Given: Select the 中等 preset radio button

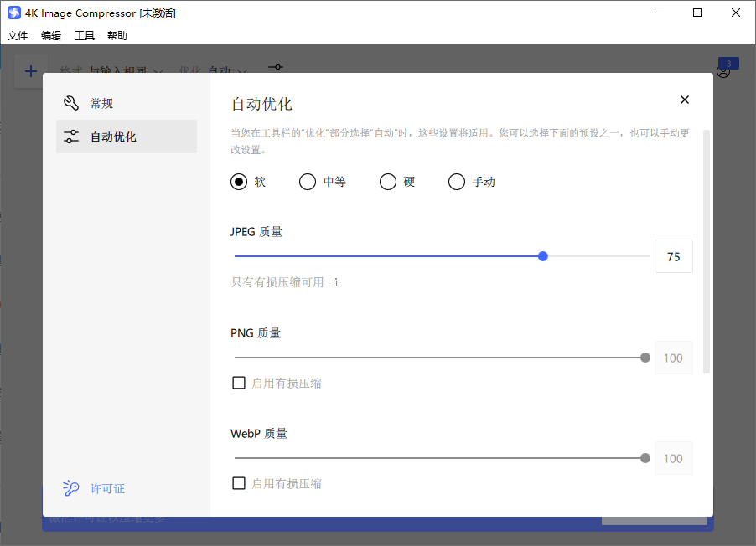Looking at the screenshot, I should 307,182.
